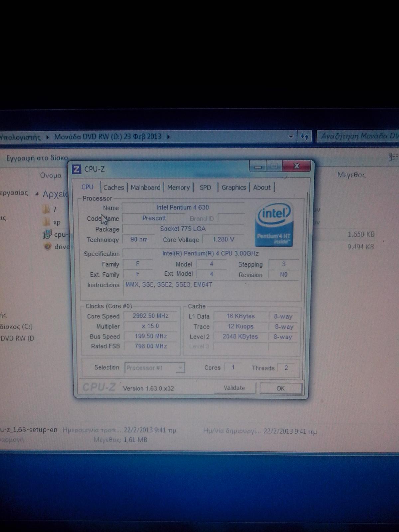Click the Trace cache value 12 Kuops
Screen dimensions: 399x532
240,327
